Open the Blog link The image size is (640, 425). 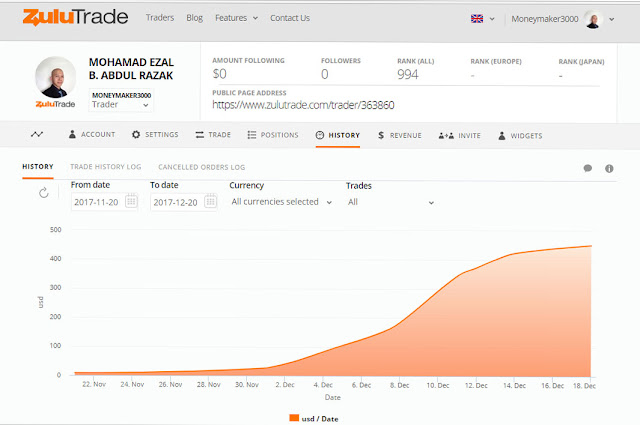[x=194, y=18]
